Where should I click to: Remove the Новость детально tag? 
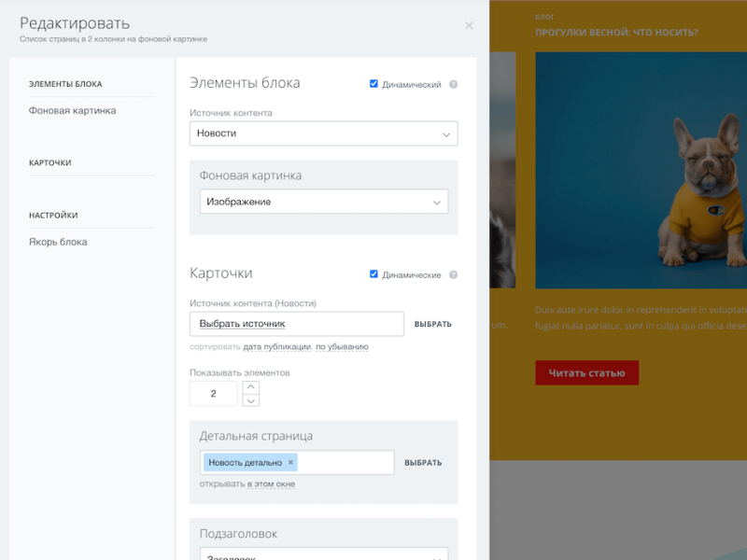pos(290,462)
